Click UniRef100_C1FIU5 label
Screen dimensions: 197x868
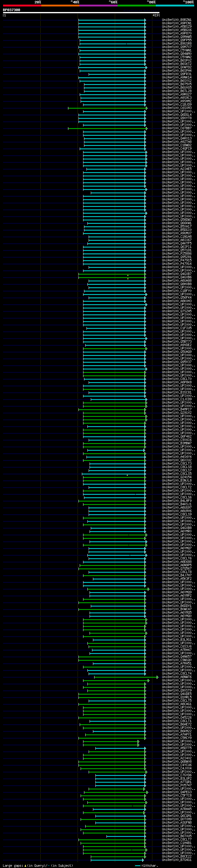[177, 328]
